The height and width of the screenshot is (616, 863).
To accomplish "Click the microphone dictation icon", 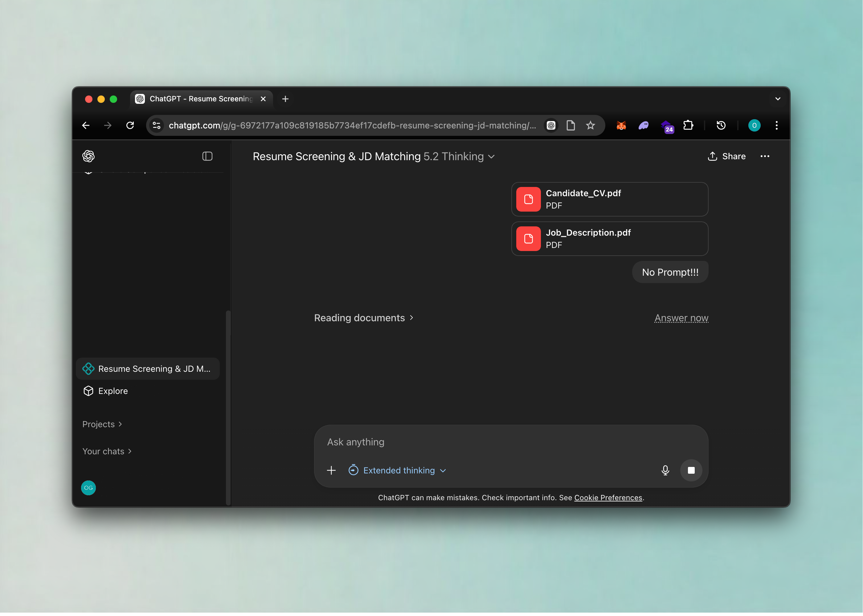I will pos(665,470).
